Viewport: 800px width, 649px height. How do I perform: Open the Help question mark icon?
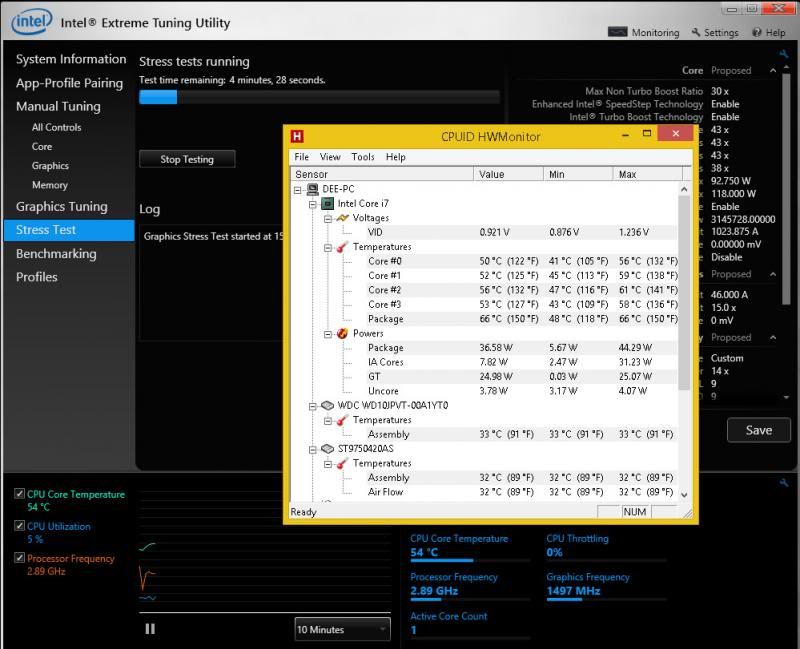[757, 32]
